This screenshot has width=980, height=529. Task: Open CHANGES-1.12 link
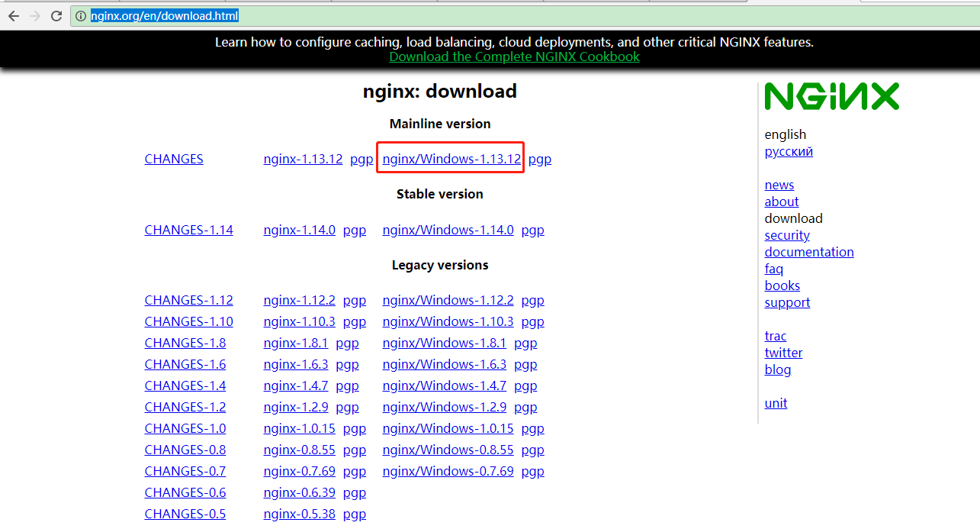[188, 300]
